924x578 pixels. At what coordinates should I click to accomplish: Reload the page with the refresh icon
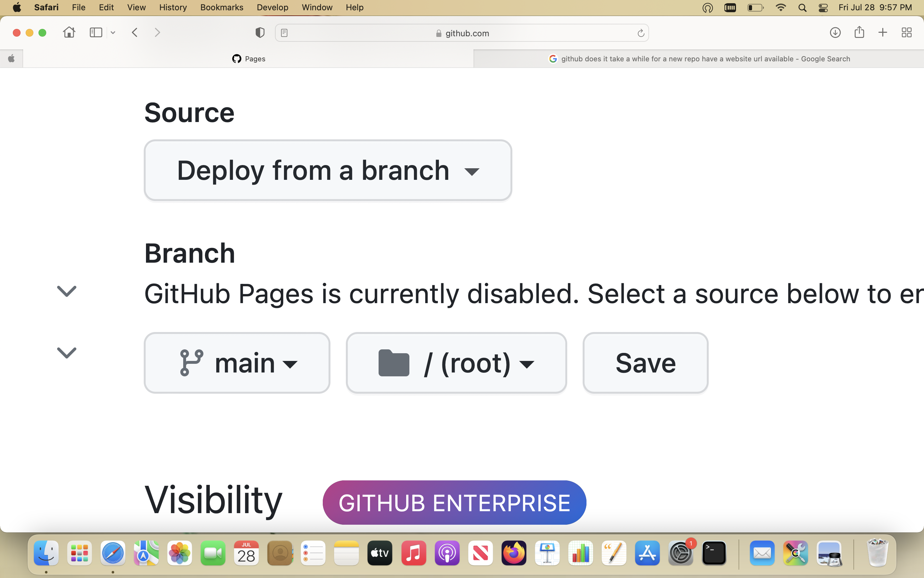[x=641, y=33]
